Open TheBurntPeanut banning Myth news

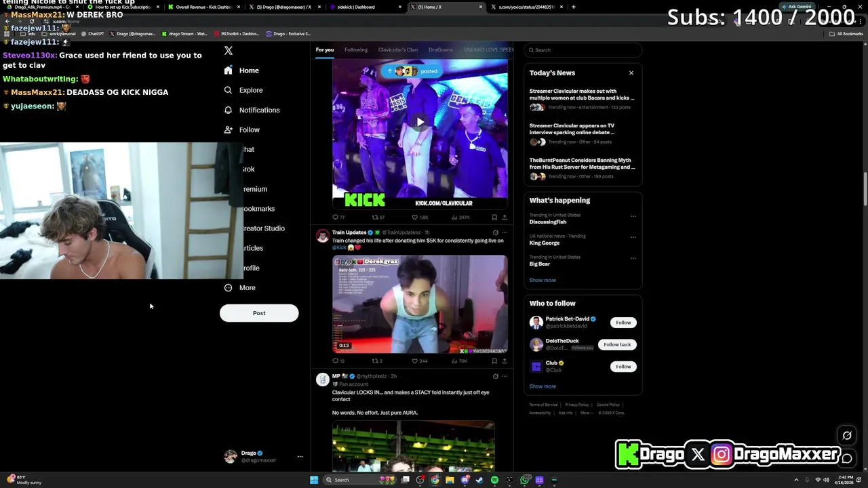tap(583, 167)
